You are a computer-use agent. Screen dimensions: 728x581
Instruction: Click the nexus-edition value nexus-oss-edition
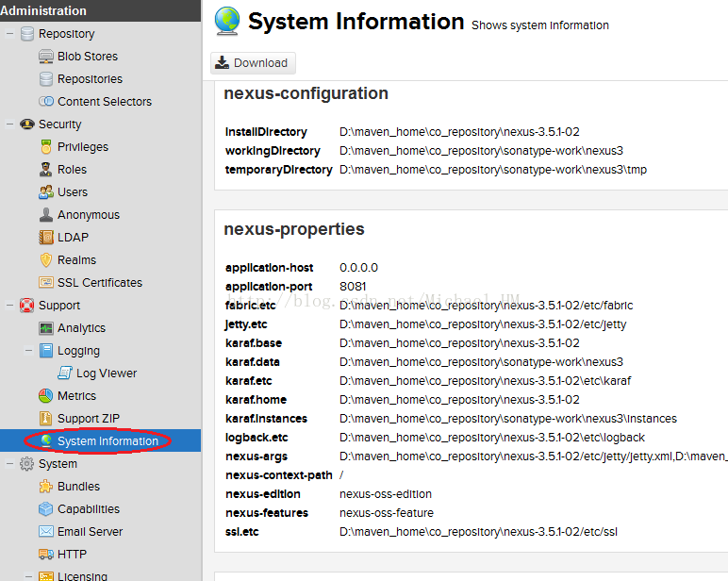click(x=386, y=494)
